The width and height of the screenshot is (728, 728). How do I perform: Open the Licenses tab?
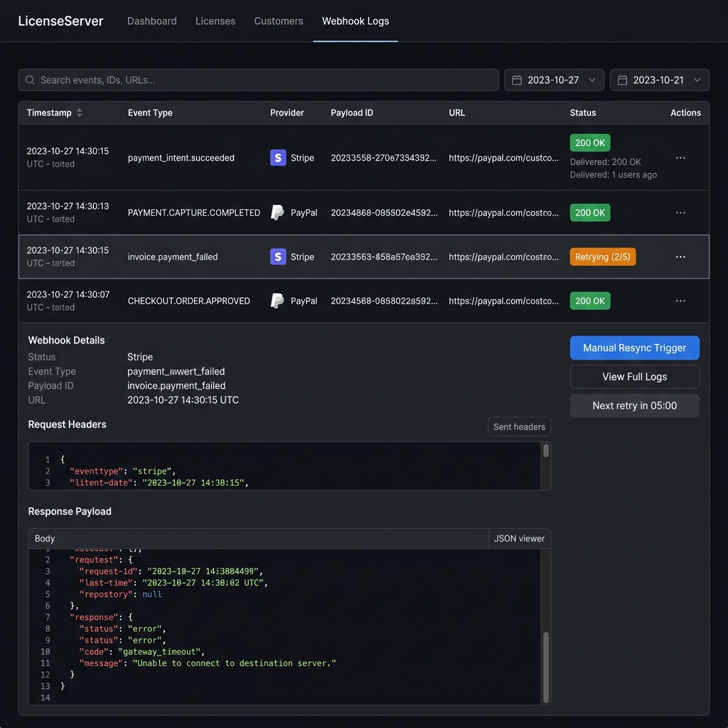pyautogui.click(x=215, y=21)
